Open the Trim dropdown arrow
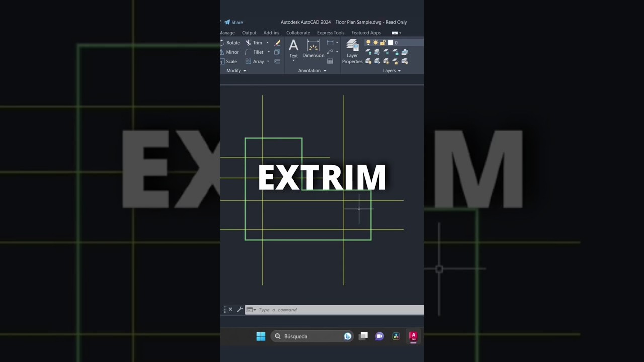Screen dimensions: 644x362 pos(267,43)
